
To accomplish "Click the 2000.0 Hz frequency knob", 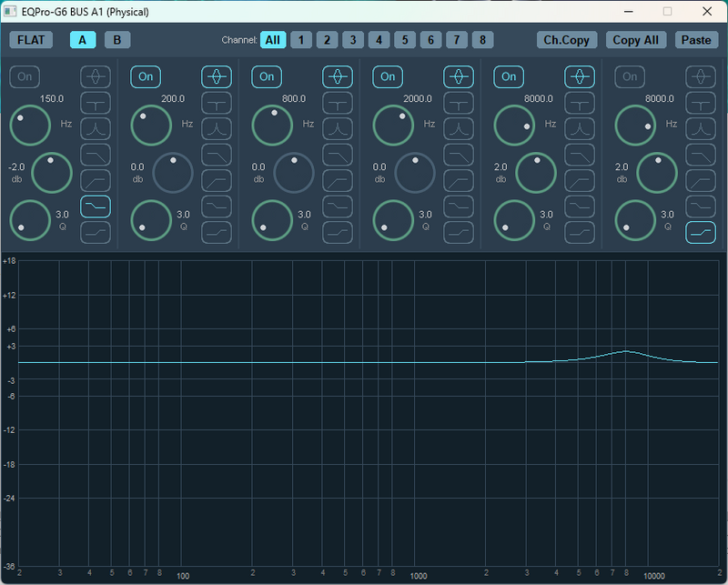I will (x=393, y=126).
